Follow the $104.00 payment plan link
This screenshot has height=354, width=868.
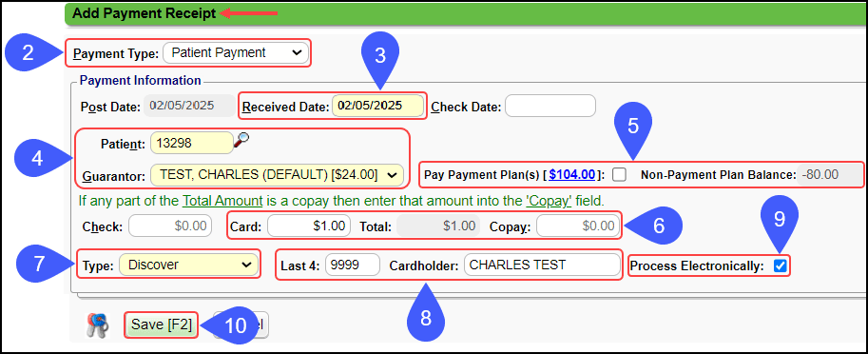[572, 174]
